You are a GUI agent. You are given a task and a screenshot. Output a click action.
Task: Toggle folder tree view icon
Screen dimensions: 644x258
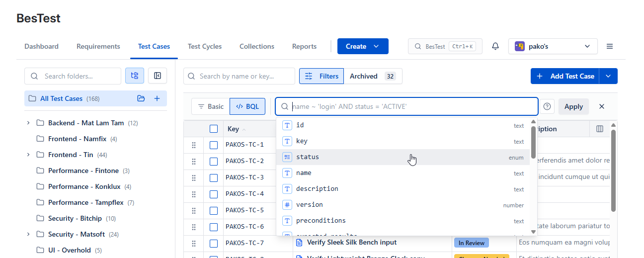135,76
